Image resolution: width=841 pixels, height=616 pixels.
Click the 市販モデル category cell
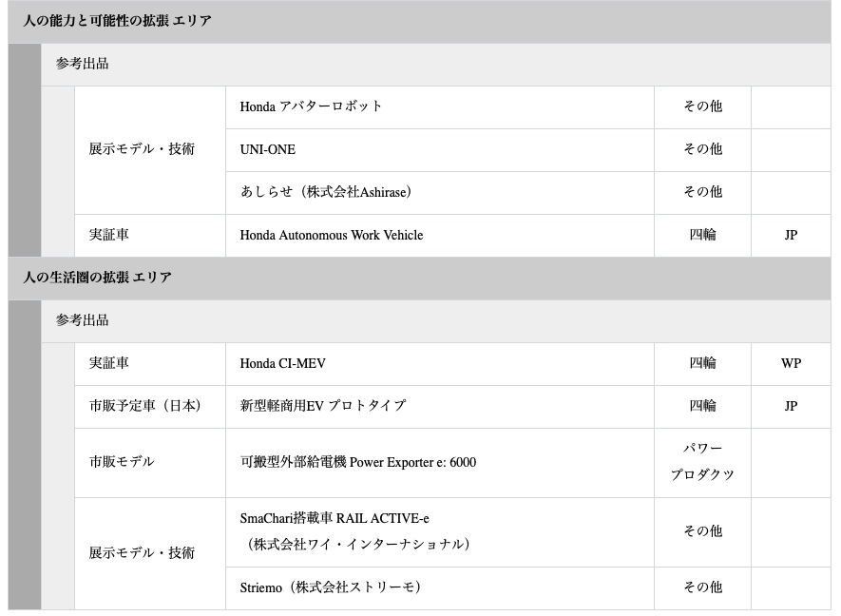(x=122, y=462)
